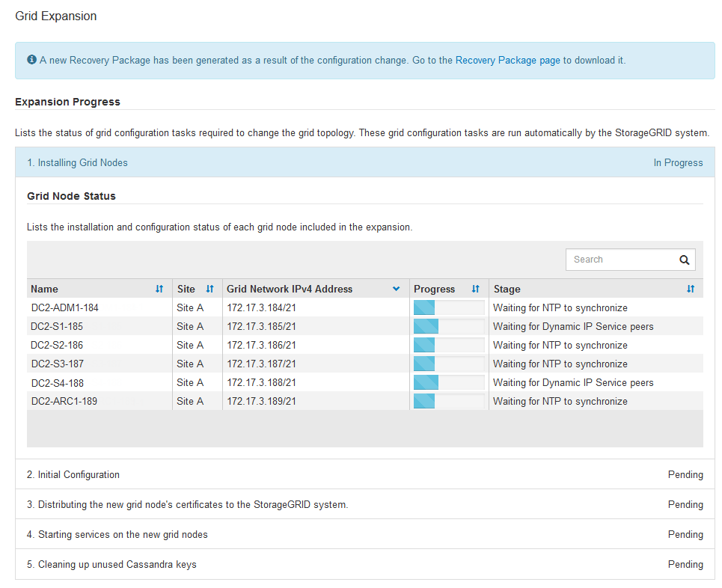The width and height of the screenshot is (722, 588).
Task: Click the In Progress status label
Action: pos(678,162)
